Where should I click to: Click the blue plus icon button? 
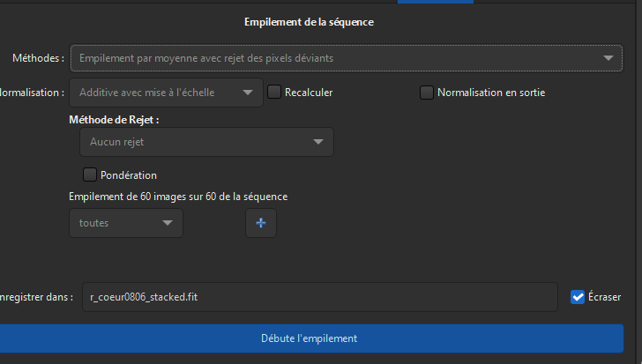click(x=260, y=224)
